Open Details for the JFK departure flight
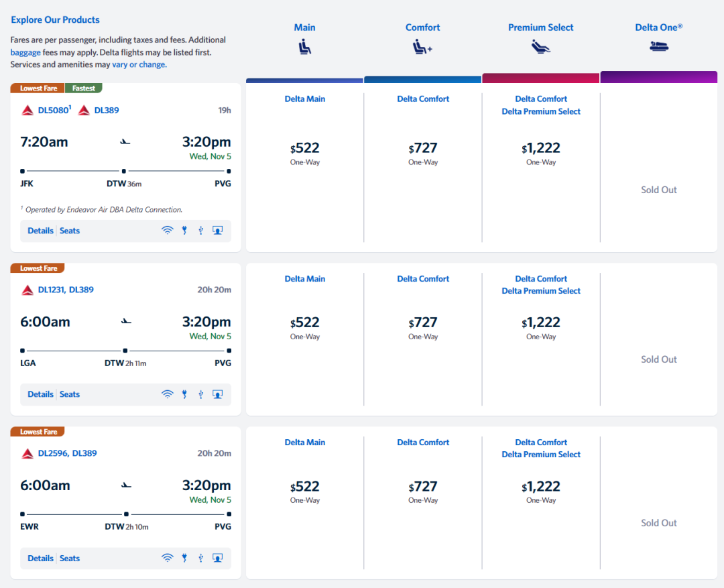 tap(40, 231)
